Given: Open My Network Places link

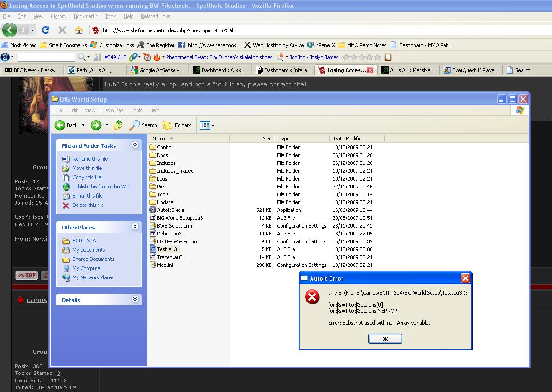Looking at the screenshot, I should click(x=93, y=277).
